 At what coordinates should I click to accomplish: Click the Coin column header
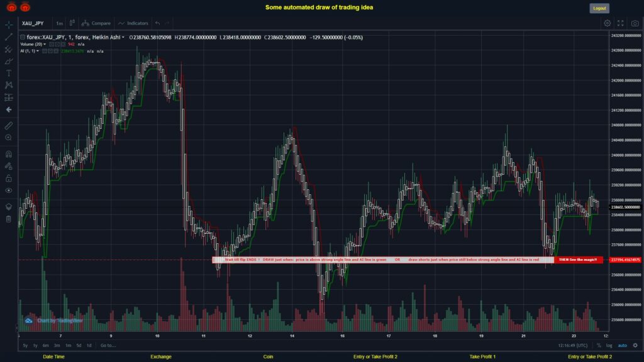tap(268, 357)
